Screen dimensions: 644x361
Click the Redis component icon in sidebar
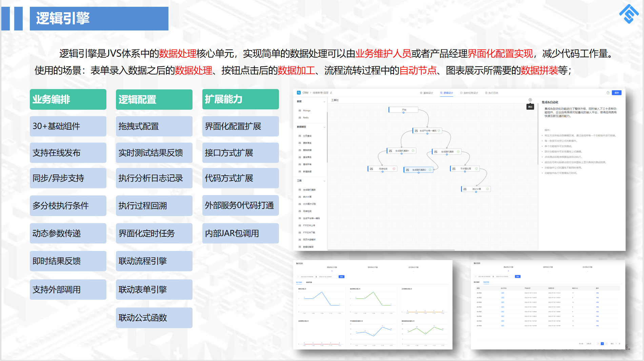coord(300,118)
